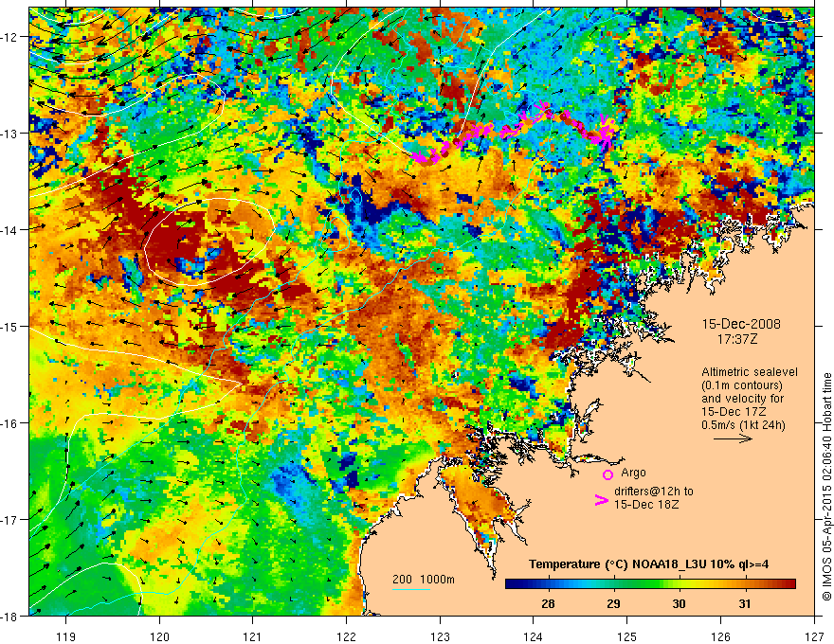
Task: Click the longitude axis label '127'
Action: click(814, 636)
